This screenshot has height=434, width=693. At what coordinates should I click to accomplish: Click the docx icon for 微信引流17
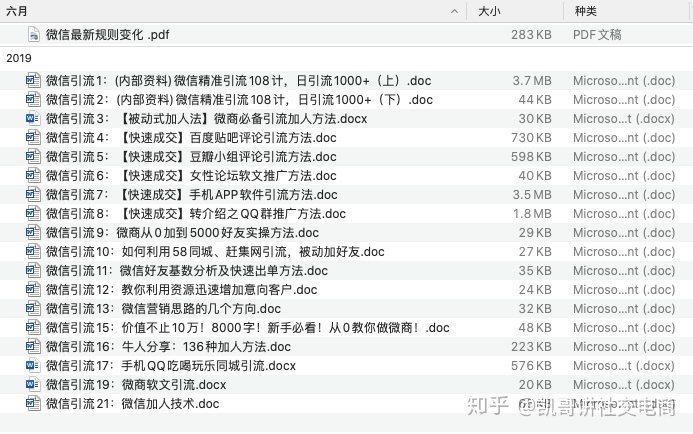33,365
